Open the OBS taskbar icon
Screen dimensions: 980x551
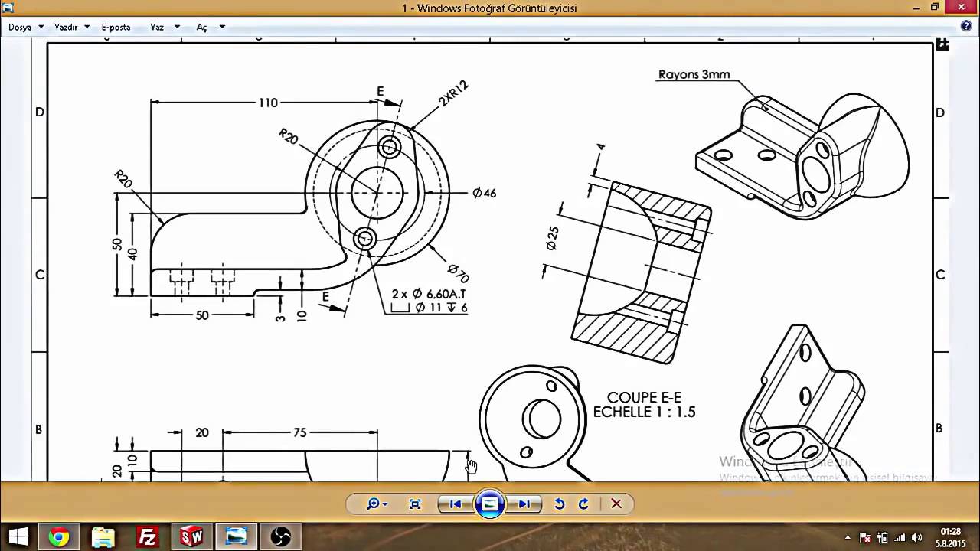280,536
